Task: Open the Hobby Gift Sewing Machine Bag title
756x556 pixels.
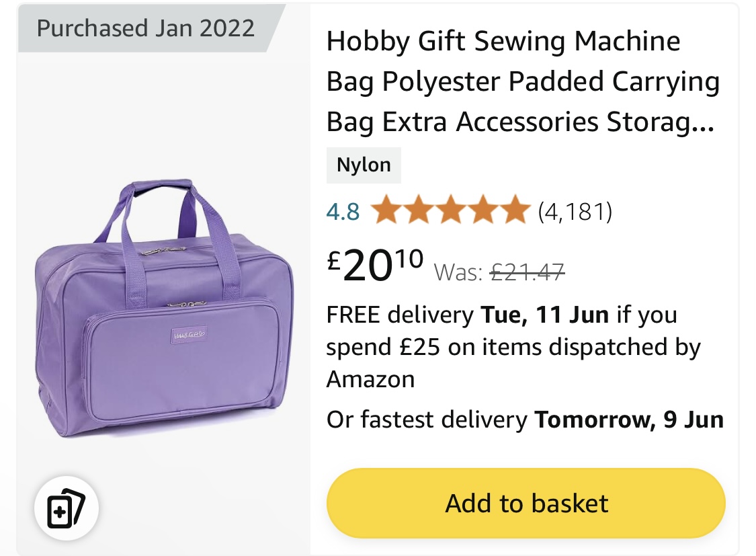Action: (x=523, y=81)
